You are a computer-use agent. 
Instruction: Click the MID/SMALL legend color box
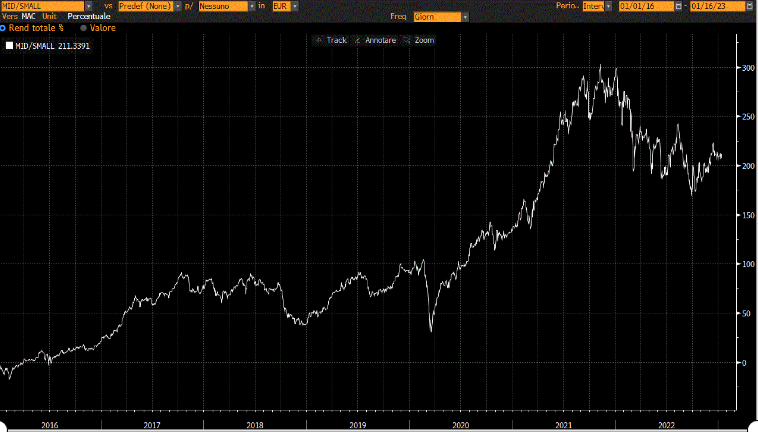pos(9,46)
